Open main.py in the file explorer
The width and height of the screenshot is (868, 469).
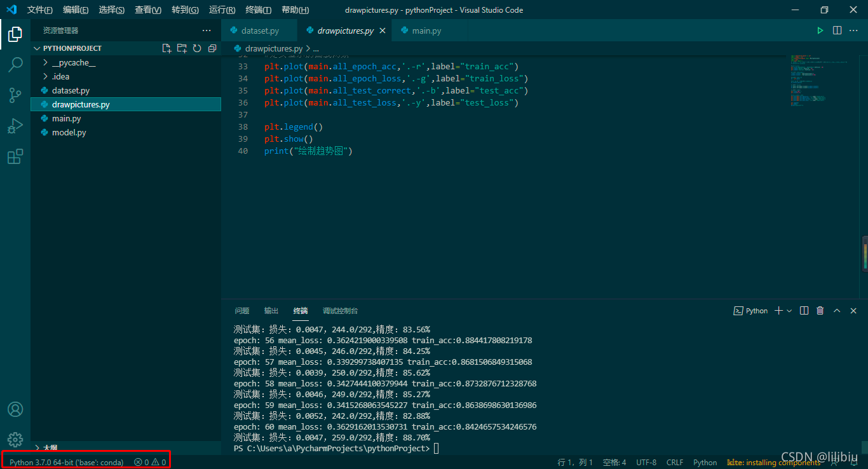point(126,118)
